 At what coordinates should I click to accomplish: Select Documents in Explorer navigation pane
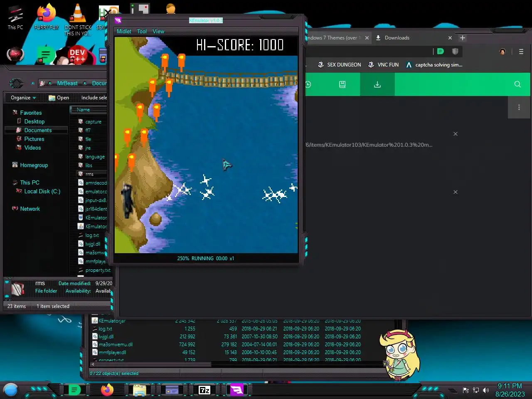pos(38,130)
